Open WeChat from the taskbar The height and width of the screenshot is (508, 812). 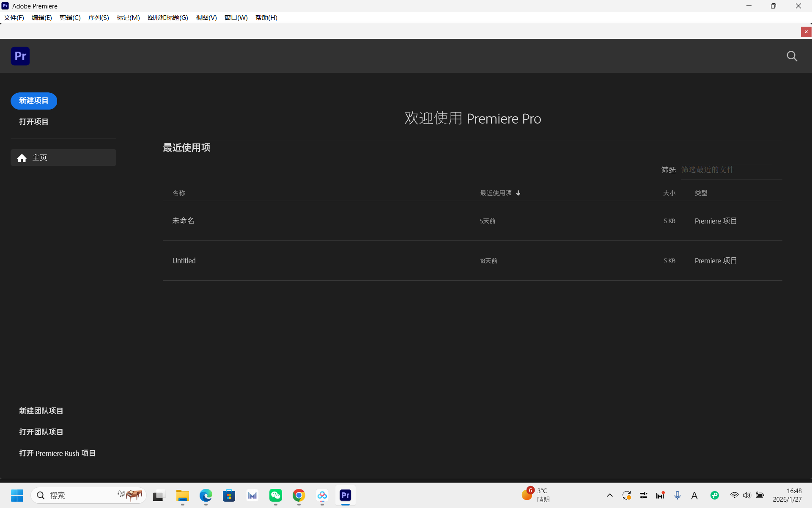[x=276, y=495]
